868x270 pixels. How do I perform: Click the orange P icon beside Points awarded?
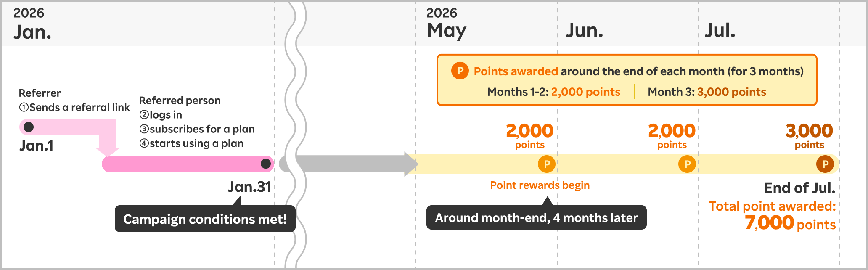460,71
